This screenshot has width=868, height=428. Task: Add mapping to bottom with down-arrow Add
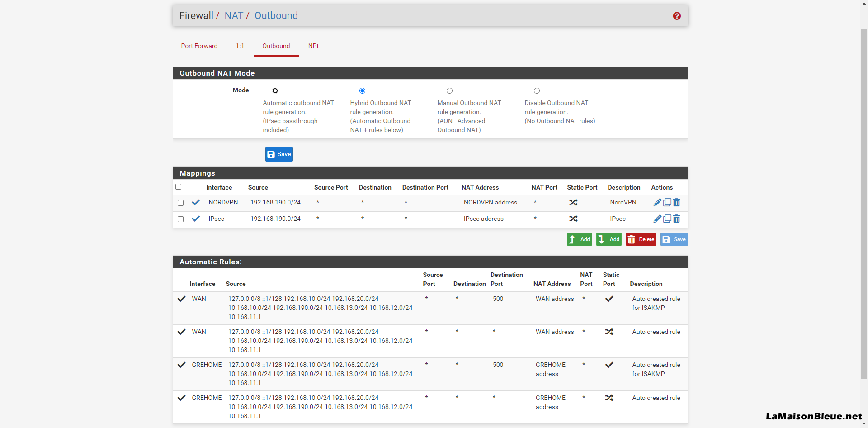tap(609, 239)
